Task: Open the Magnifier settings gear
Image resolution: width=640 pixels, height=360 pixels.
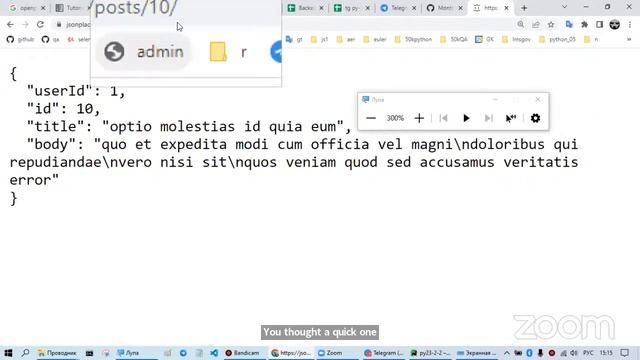Action: tap(535, 118)
